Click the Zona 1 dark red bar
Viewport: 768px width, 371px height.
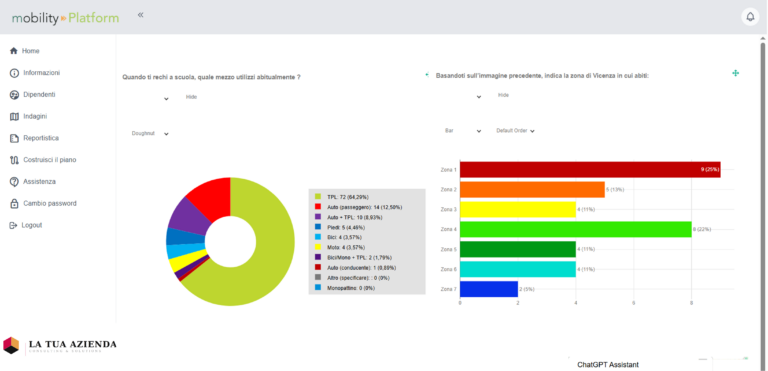590,170
